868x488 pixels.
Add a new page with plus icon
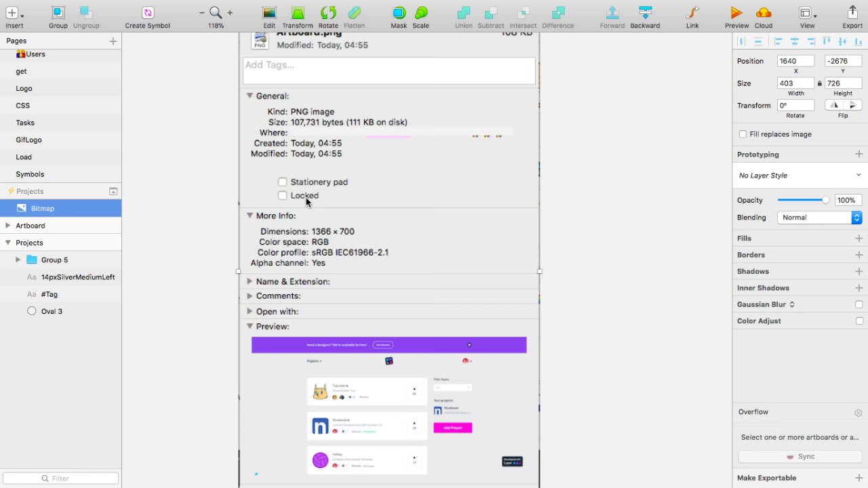click(113, 41)
